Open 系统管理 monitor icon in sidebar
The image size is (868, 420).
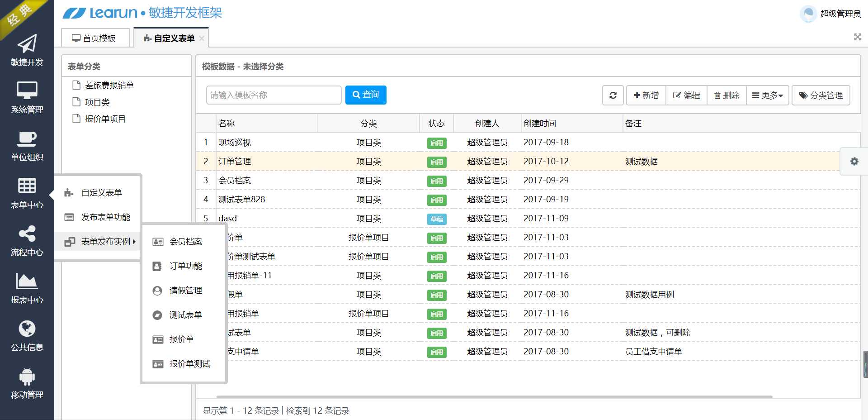click(x=27, y=91)
